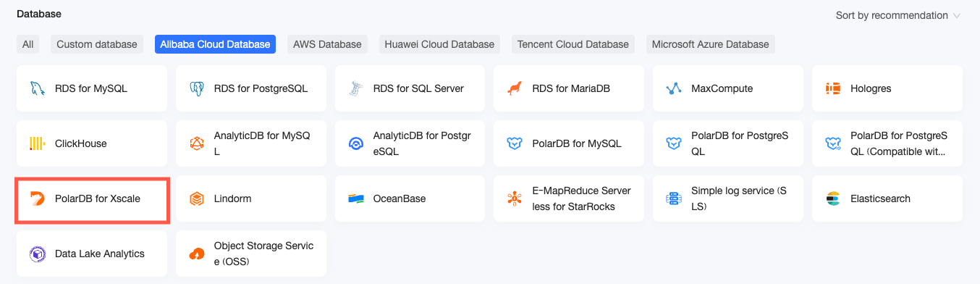The image size is (980, 284).
Task: Click the 'E-MapReduce Serverless for StarRocks' label
Action: point(581,199)
